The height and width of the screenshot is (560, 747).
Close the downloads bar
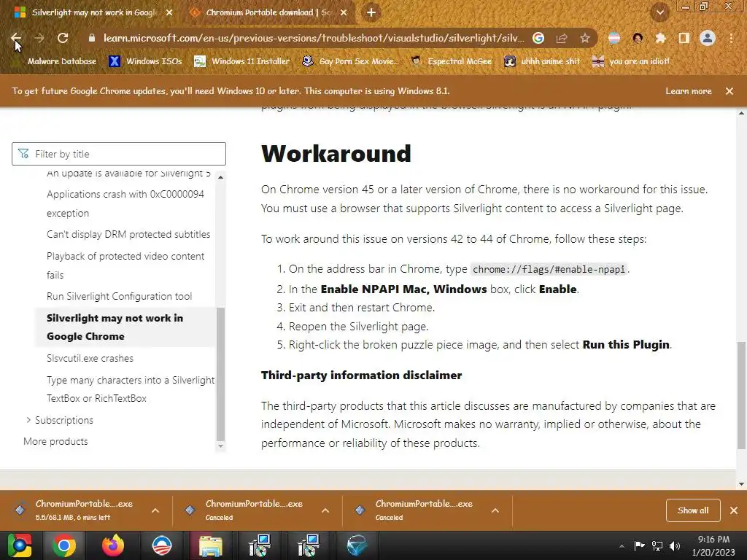point(734,510)
